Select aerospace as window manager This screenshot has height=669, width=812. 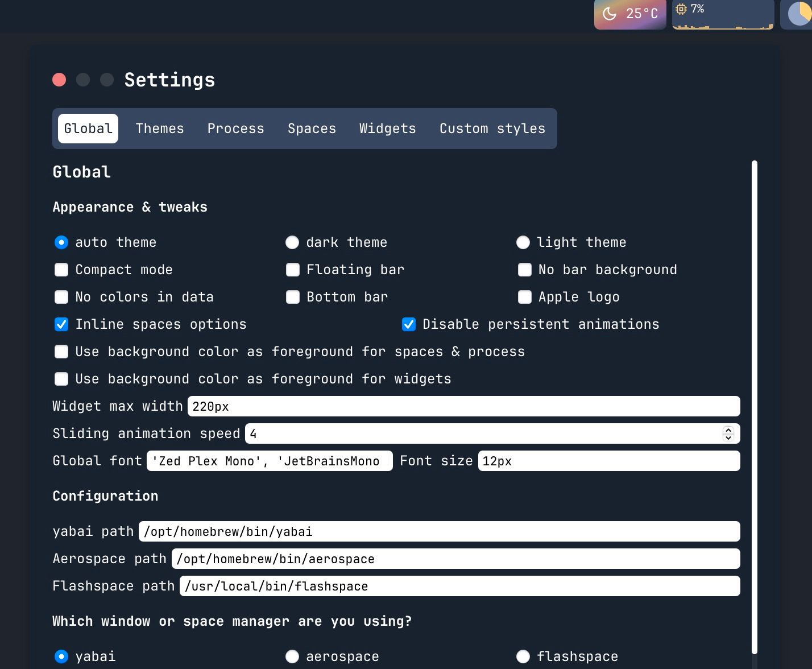(x=292, y=656)
